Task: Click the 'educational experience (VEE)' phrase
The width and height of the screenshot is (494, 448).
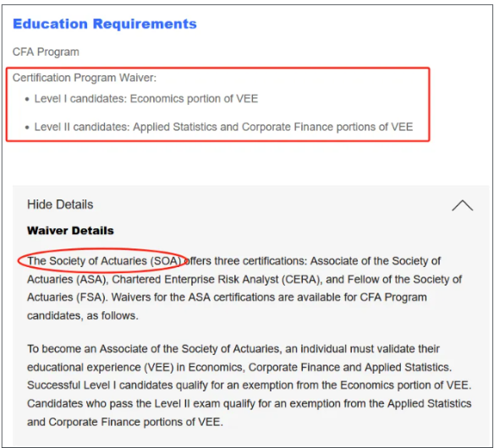Action: click(101, 368)
